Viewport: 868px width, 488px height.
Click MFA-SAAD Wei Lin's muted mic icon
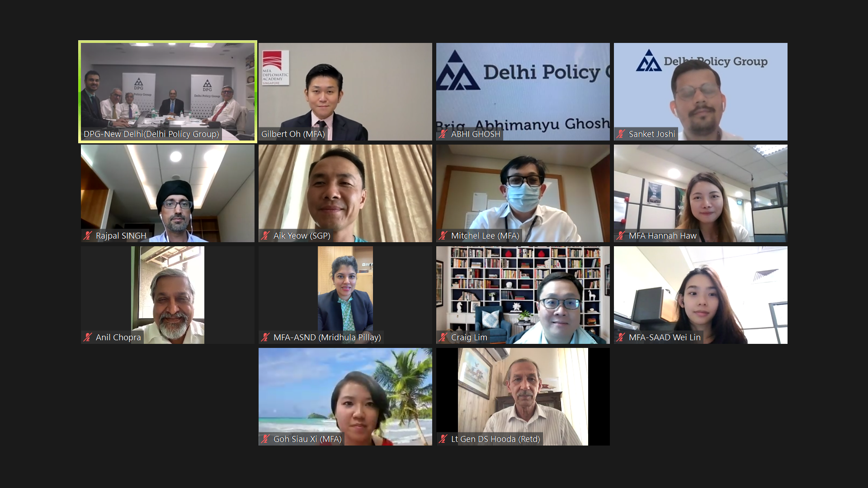pyautogui.click(x=621, y=338)
